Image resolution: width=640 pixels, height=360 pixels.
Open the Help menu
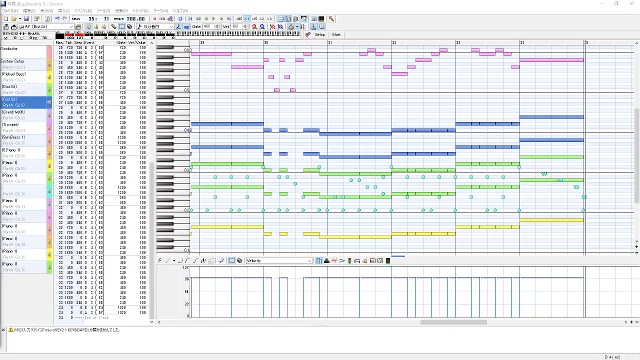click(180, 11)
